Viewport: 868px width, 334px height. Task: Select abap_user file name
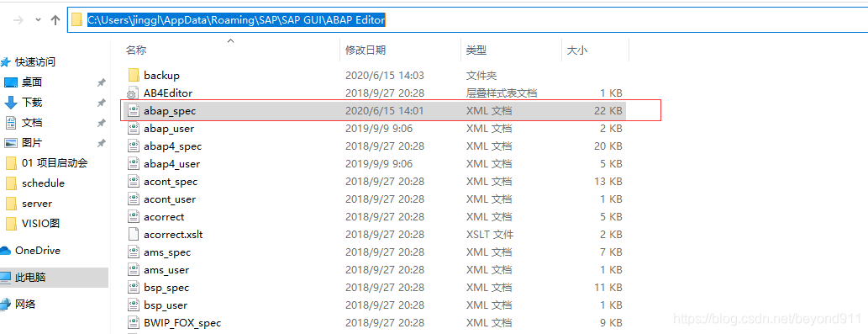(169, 129)
